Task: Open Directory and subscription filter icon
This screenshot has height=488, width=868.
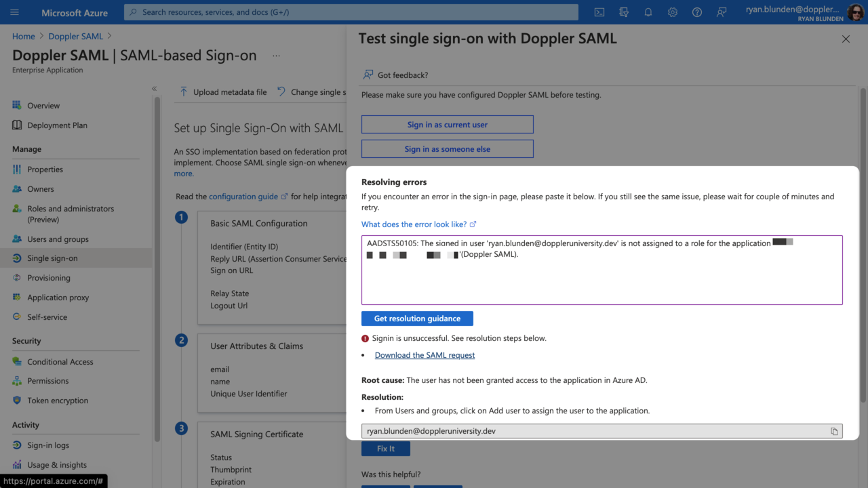Action: coord(624,12)
